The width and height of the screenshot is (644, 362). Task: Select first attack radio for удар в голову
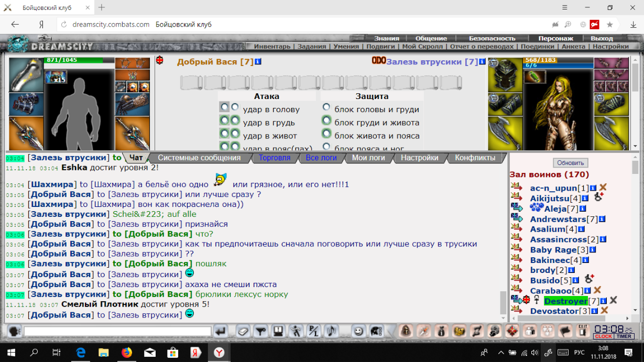click(224, 107)
